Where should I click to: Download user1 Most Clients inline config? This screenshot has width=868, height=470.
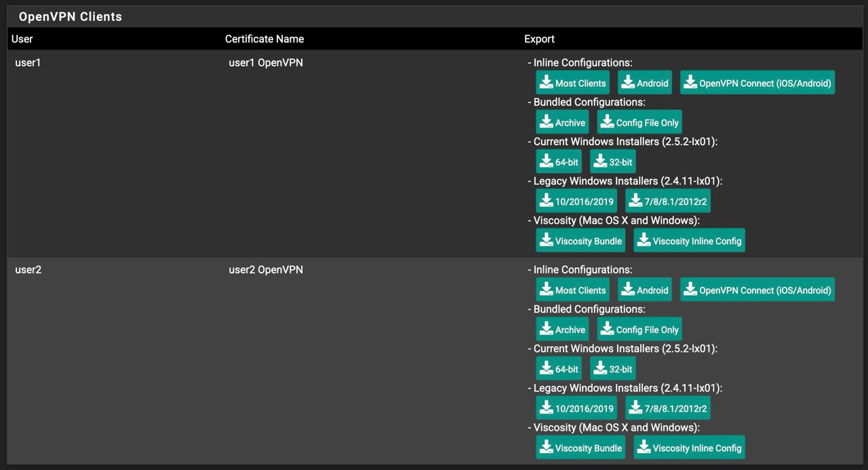(x=572, y=83)
